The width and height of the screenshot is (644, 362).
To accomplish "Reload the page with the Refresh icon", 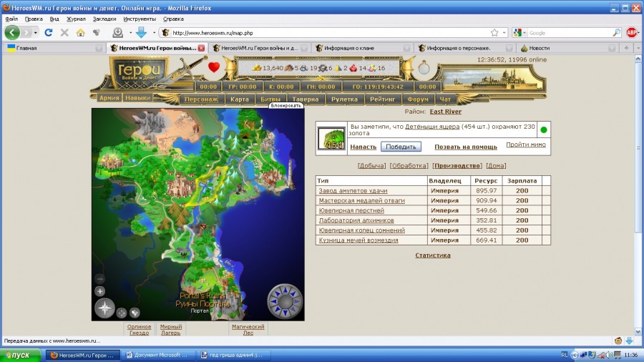I will coord(49,32).
